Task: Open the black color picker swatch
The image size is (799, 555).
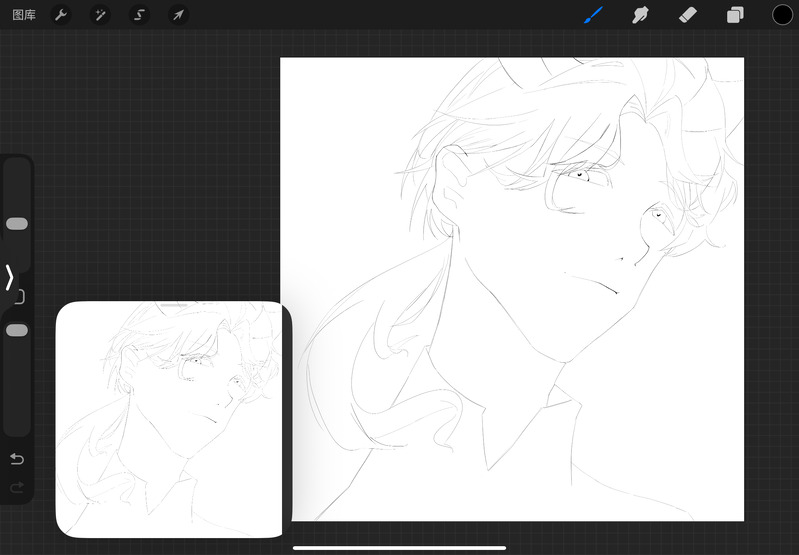Action: pyautogui.click(x=782, y=15)
